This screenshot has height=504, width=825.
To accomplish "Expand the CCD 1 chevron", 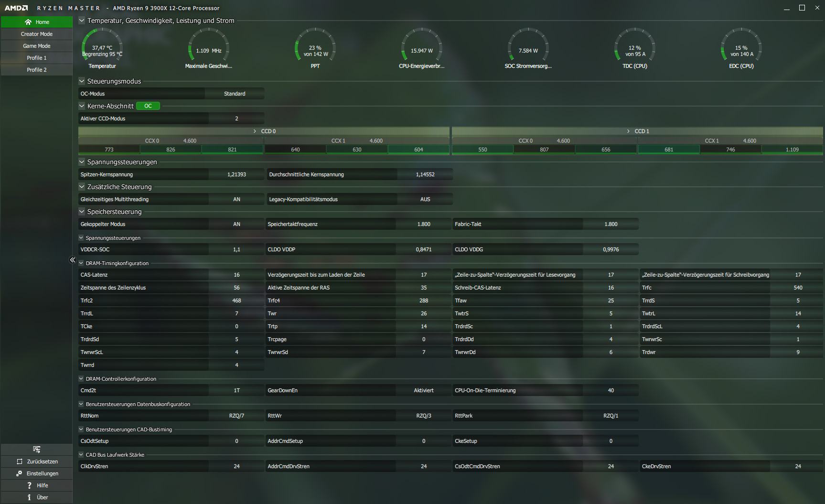I will (628, 131).
